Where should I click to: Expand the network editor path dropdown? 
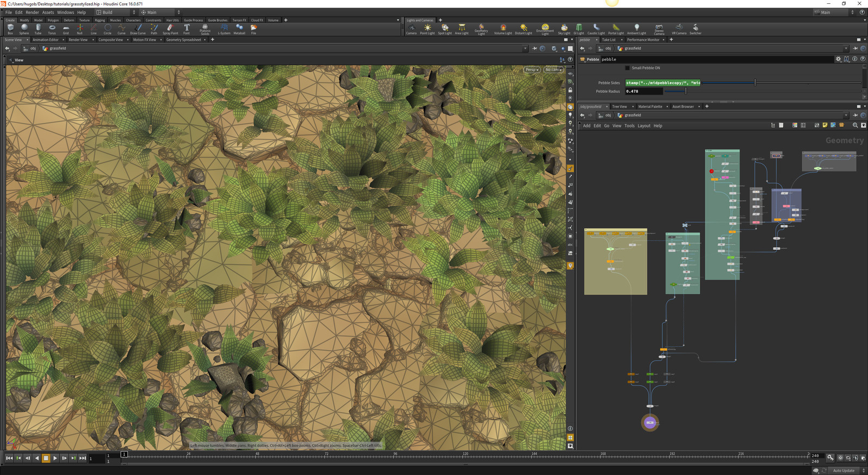pyautogui.click(x=845, y=115)
